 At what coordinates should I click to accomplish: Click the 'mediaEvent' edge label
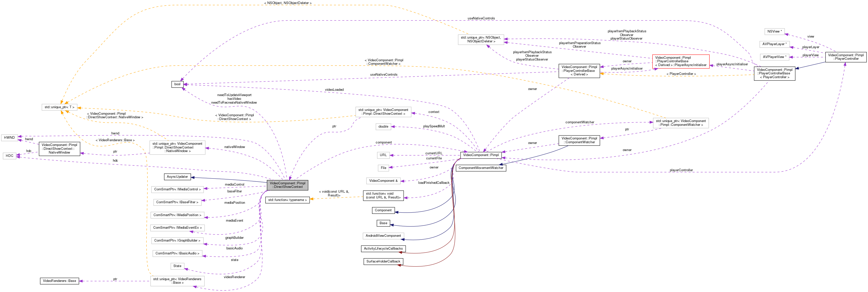[234, 221]
